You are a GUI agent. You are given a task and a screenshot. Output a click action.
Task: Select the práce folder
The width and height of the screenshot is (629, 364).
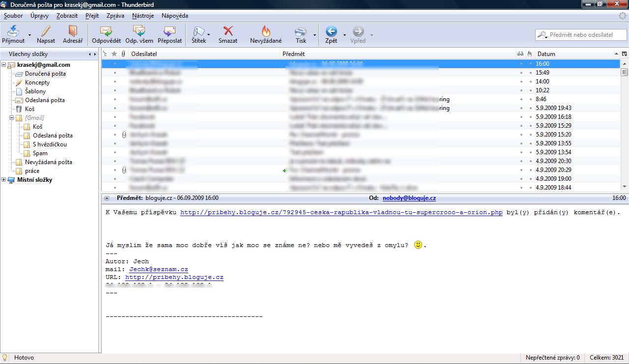click(x=32, y=171)
